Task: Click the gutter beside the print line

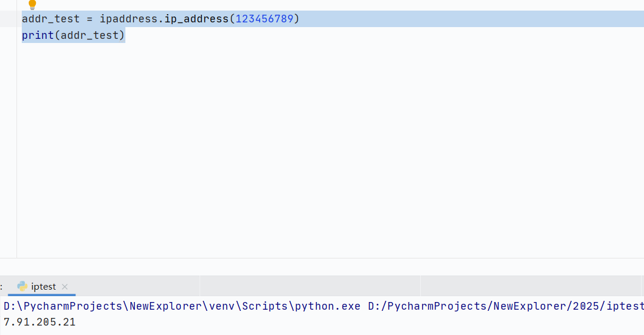Action: point(8,35)
